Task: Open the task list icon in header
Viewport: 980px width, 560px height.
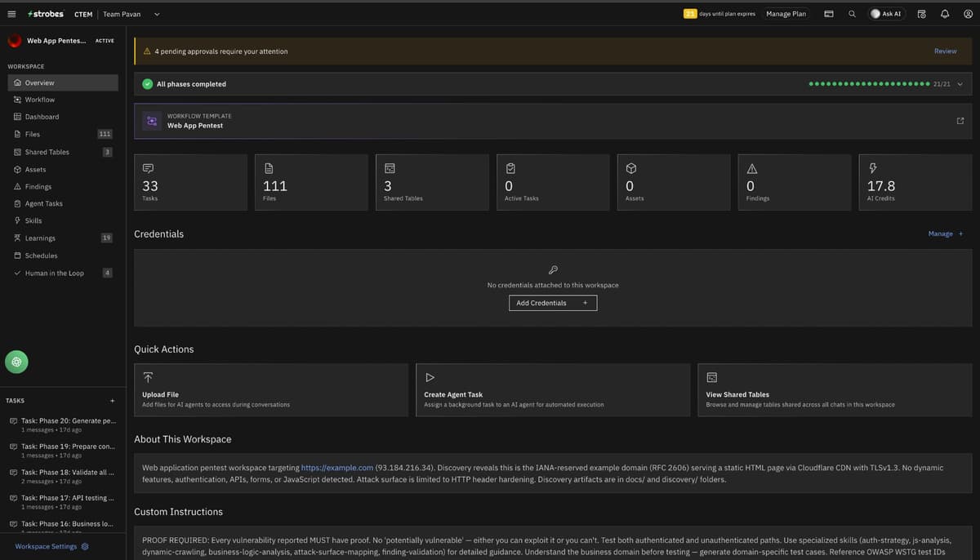Action: tap(921, 14)
